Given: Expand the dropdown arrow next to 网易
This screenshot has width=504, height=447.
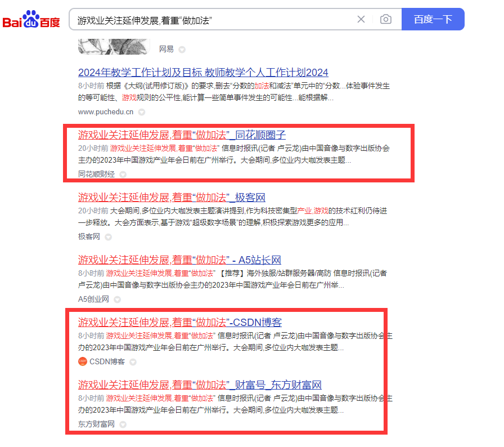Looking at the screenshot, I should [182, 50].
